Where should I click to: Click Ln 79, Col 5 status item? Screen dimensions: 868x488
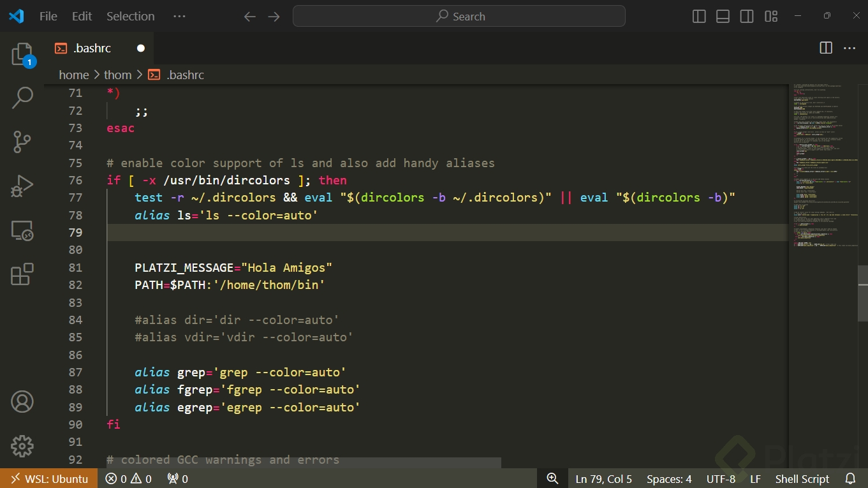point(604,478)
